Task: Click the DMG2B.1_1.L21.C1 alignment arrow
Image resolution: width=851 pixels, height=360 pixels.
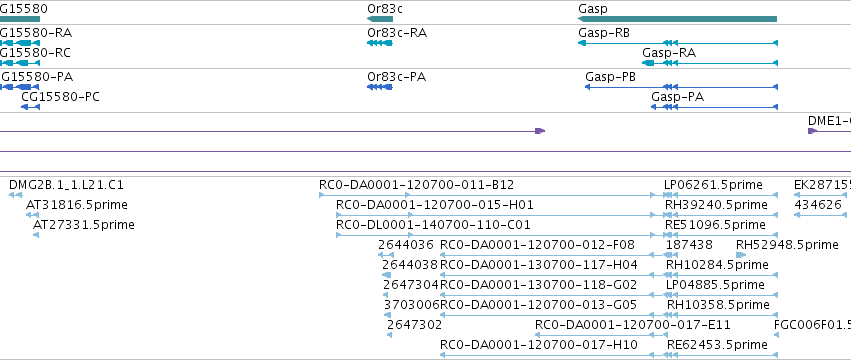Action: [16, 195]
